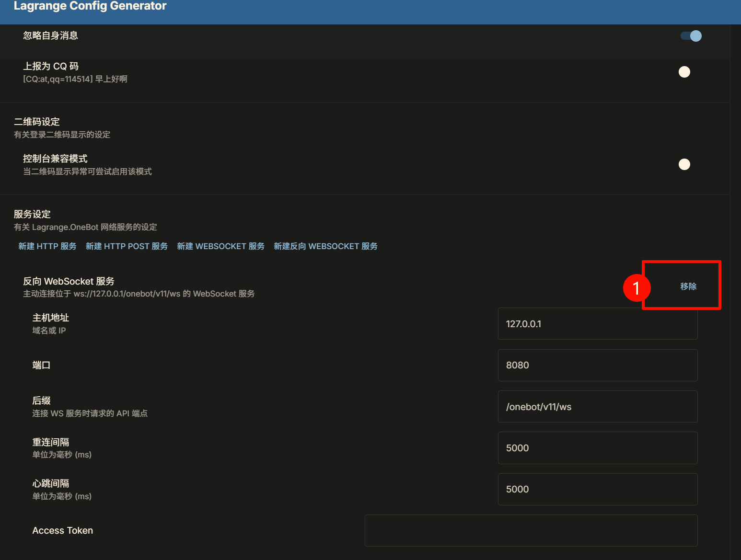Focus the 端口 field showing 8080

click(x=598, y=365)
